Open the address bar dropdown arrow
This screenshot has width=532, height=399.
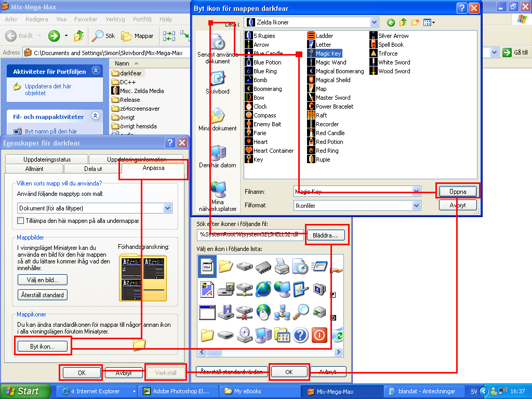pos(495,52)
